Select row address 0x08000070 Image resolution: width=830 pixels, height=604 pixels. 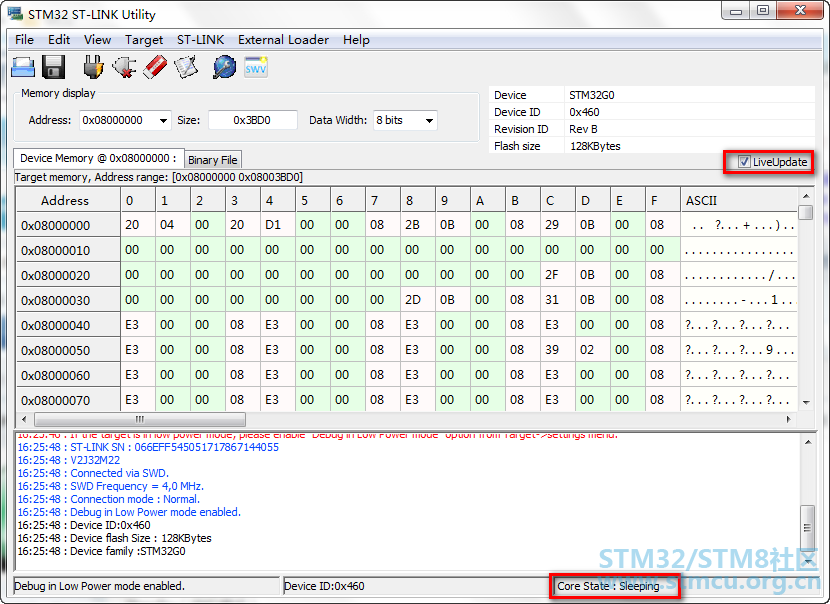(x=68, y=400)
